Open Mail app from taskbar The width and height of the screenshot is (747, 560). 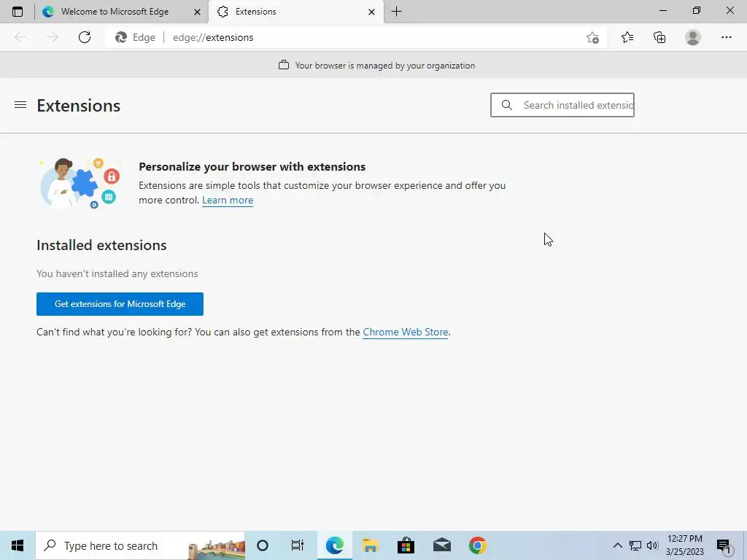[441, 545]
